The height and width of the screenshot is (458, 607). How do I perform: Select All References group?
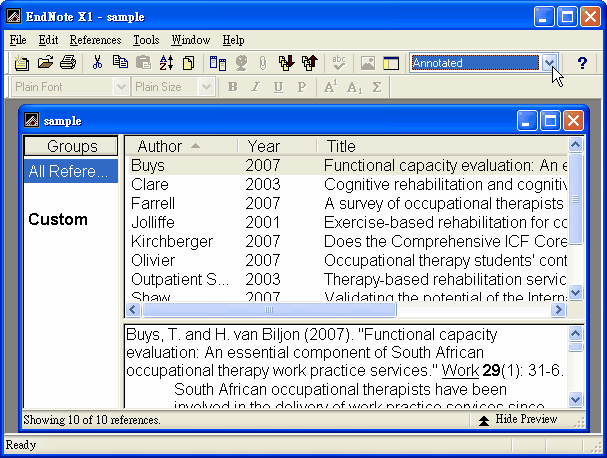(x=71, y=171)
